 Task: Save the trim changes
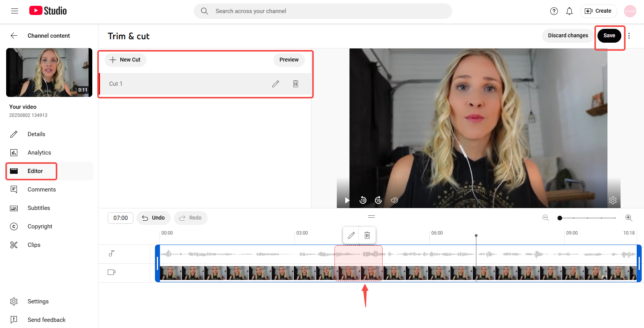click(x=609, y=36)
